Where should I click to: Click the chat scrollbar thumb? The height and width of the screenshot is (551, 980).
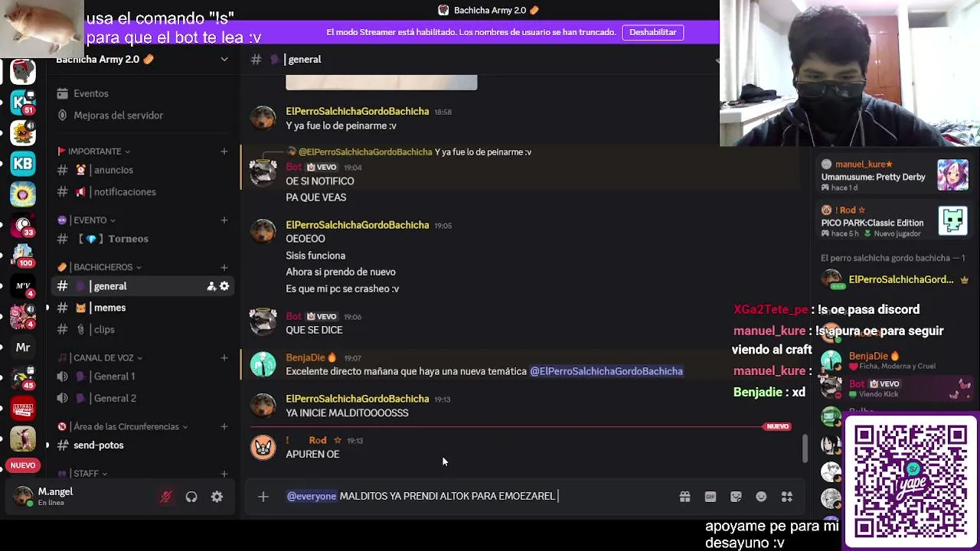tap(804, 448)
